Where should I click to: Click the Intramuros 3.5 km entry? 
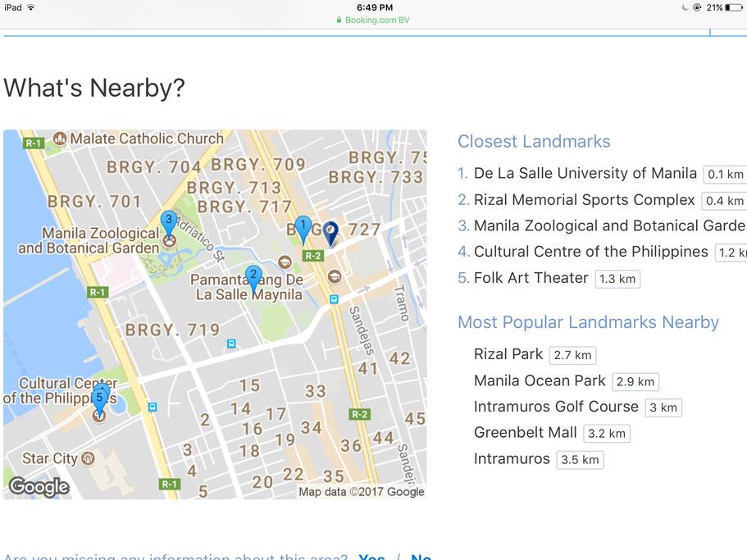pos(512,459)
